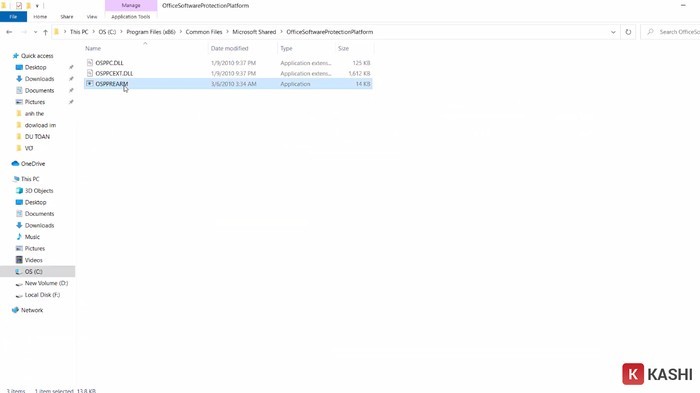Open the VO folder in sidebar
700x393 pixels.
pos(29,148)
